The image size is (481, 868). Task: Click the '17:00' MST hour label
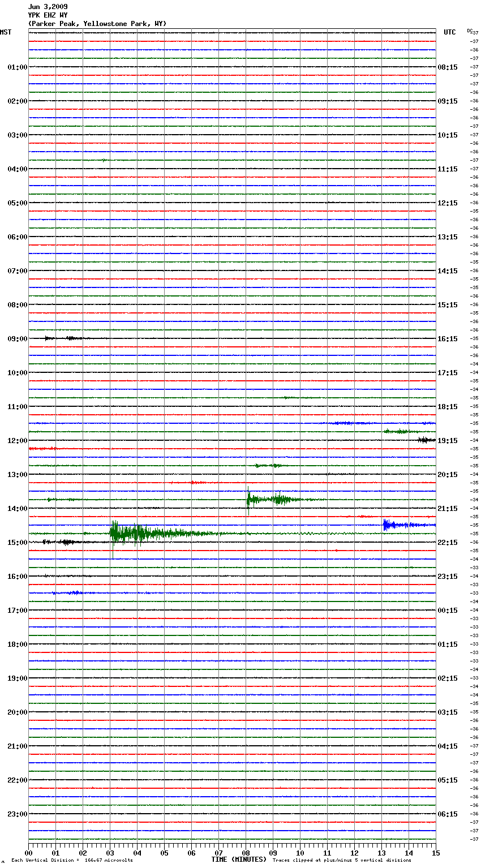[x=18, y=611]
